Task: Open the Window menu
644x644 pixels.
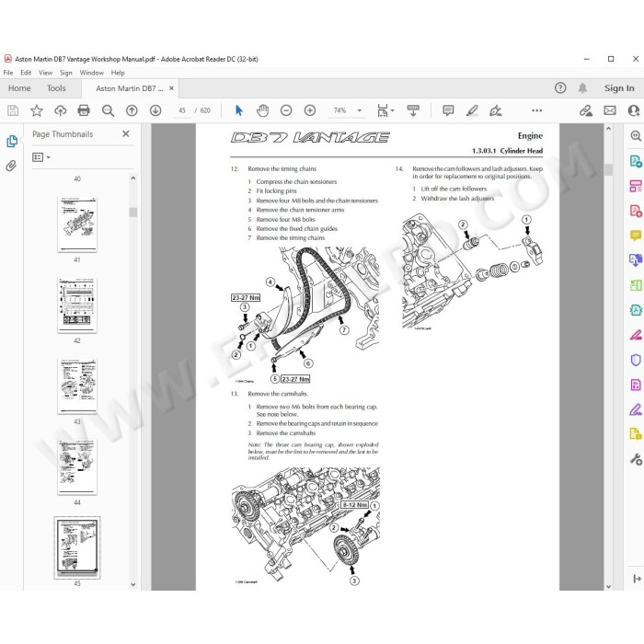Action: click(92, 73)
